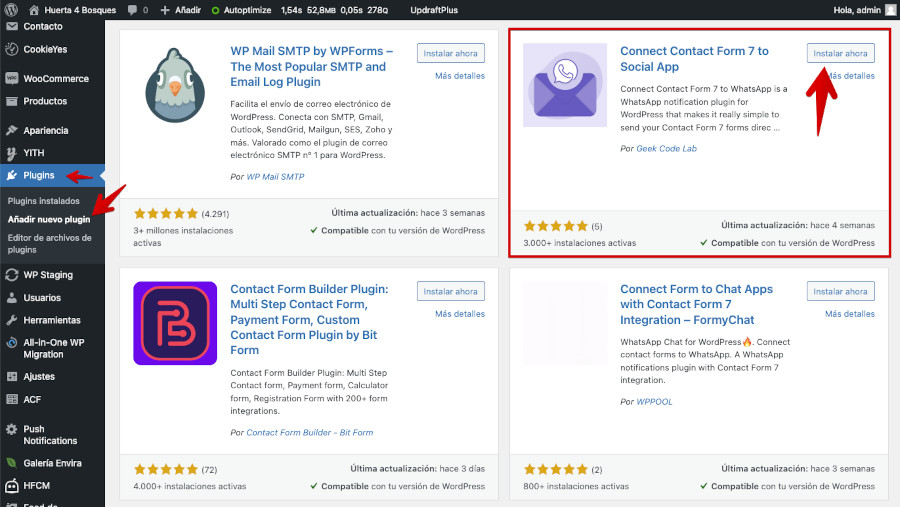
Task: Click the (72) rating count
Action: [x=209, y=470]
